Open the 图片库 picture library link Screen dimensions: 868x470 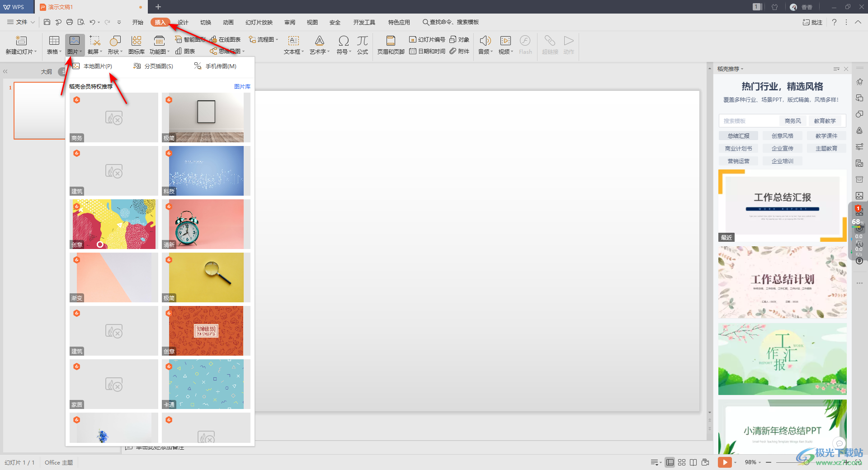coord(242,86)
